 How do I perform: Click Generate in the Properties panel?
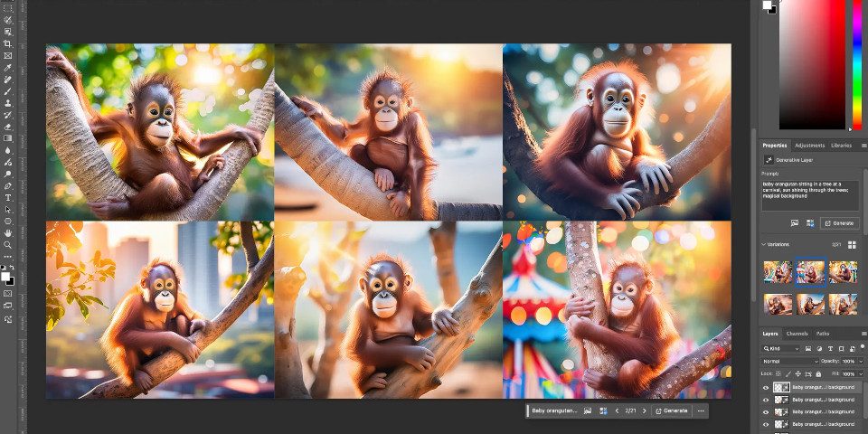coord(840,222)
